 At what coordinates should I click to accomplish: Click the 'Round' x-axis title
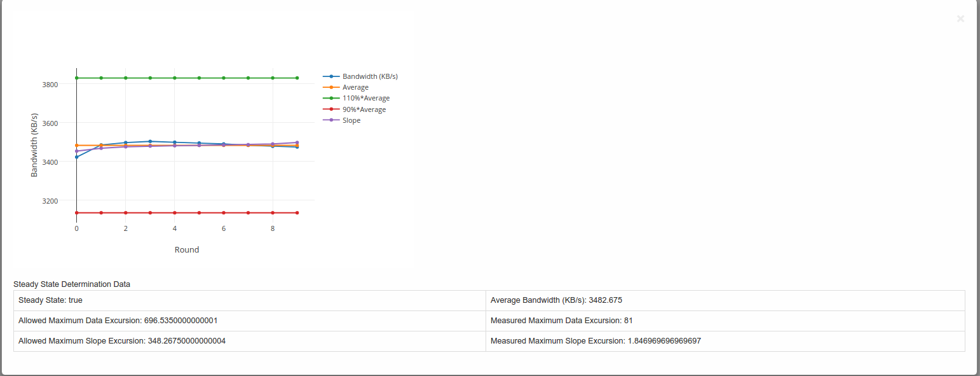pyautogui.click(x=187, y=250)
